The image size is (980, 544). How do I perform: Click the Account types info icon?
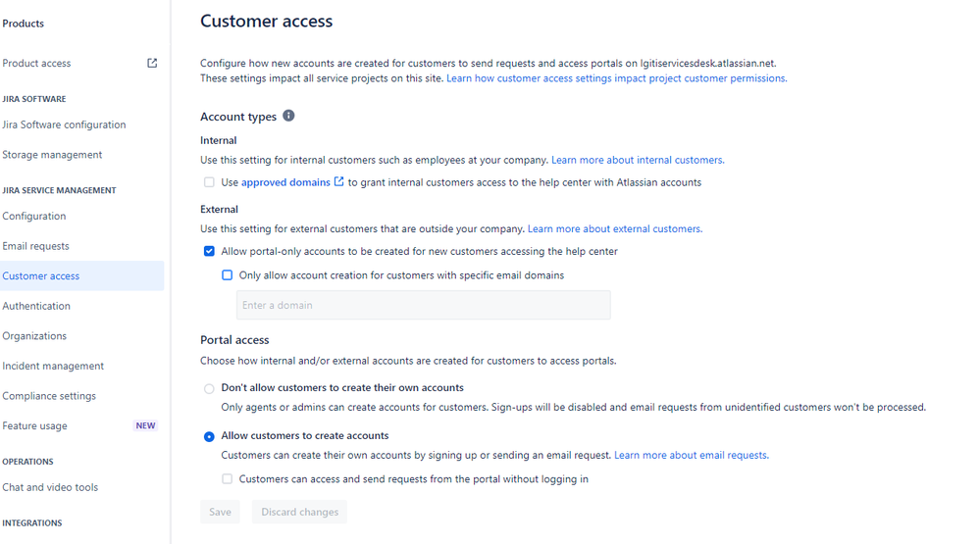coord(288,116)
